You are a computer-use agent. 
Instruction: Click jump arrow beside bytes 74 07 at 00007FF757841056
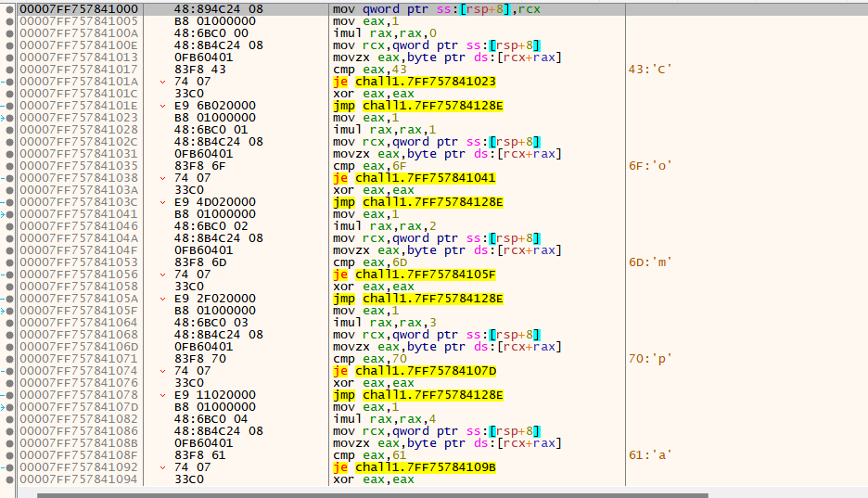point(163,275)
